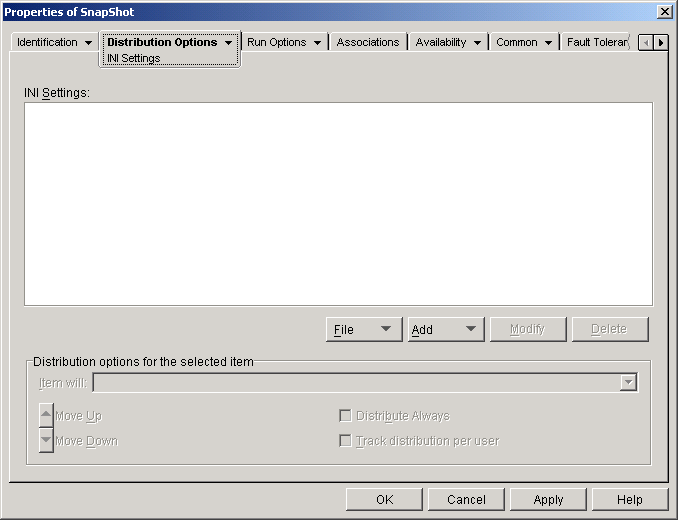
Task: Toggle Track distribution per user checkbox
Action: coord(345,440)
